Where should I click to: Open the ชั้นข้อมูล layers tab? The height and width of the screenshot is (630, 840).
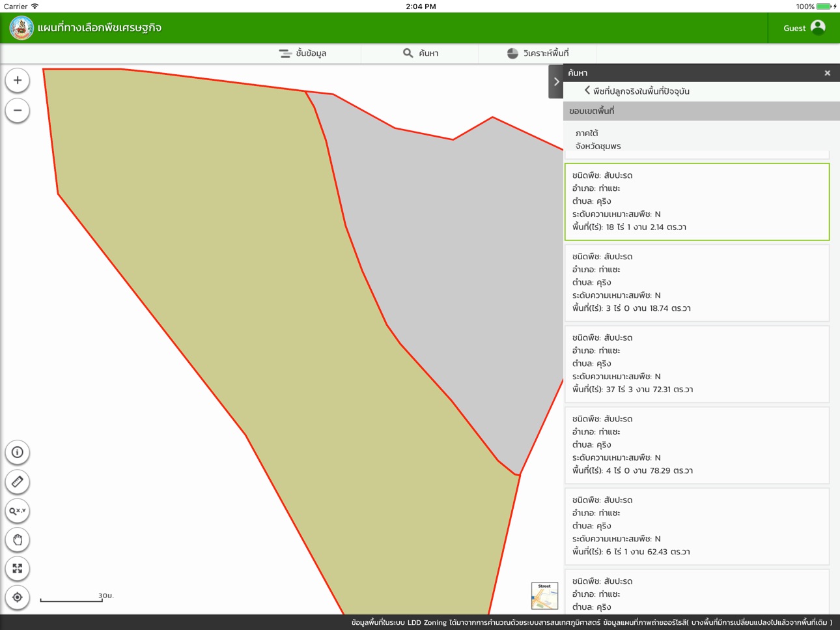[303, 53]
